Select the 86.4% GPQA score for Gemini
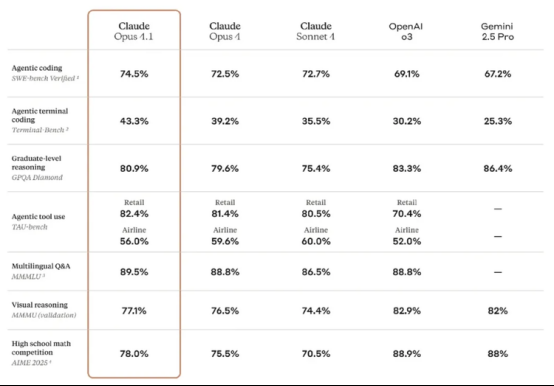 497,168
